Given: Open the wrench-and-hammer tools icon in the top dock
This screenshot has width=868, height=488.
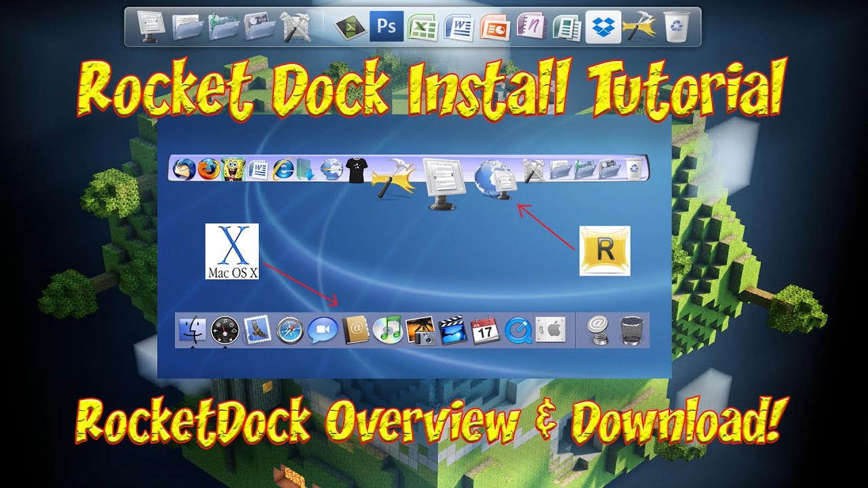Looking at the screenshot, I should coord(296,27).
